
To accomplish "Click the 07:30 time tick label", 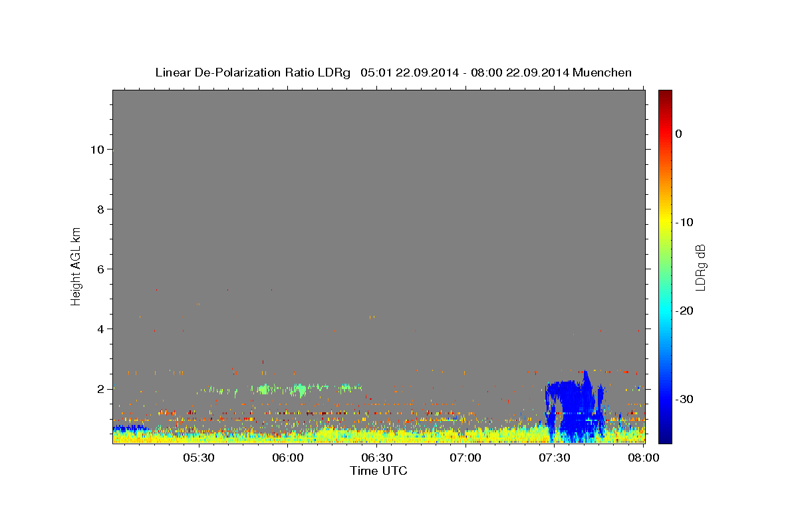I will tap(555, 458).
